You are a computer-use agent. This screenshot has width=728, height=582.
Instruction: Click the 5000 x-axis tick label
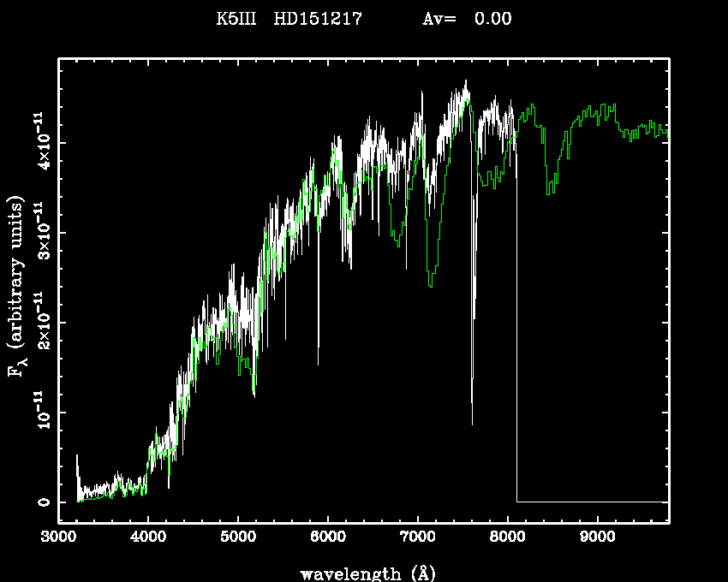(x=238, y=537)
